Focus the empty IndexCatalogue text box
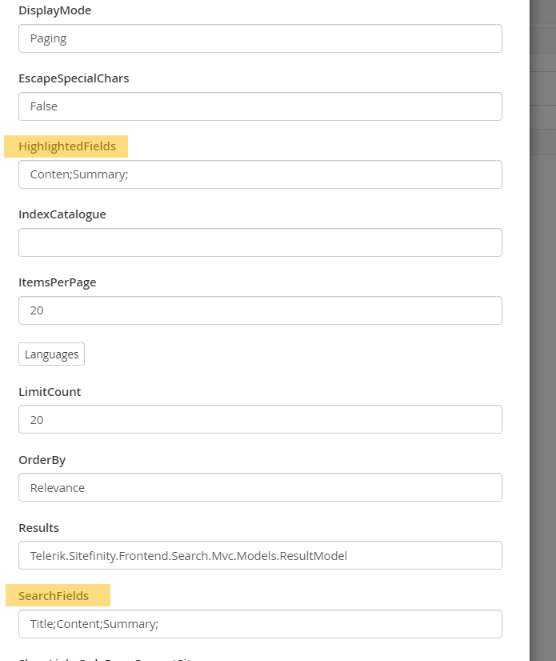The image size is (556, 661). coord(260,242)
